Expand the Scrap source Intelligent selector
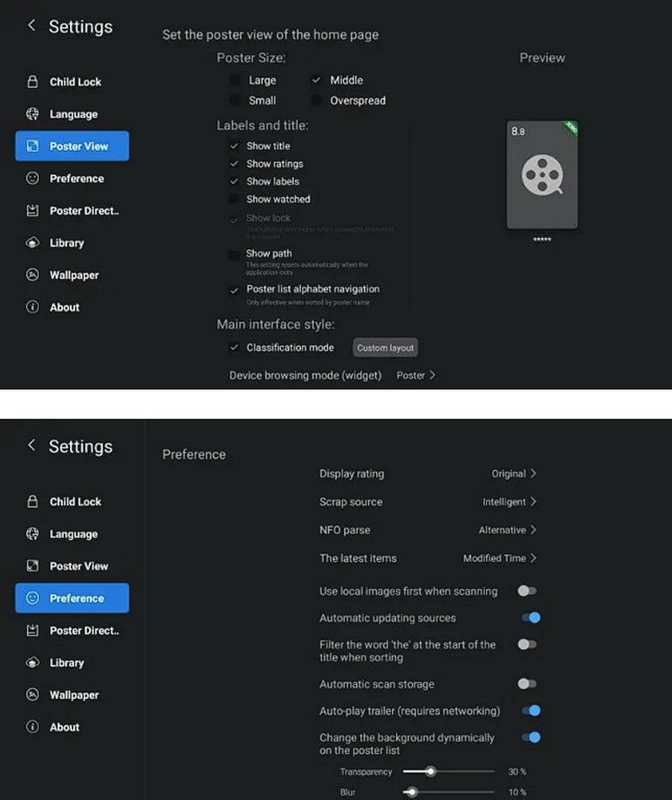672x800 pixels. pyautogui.click(x=510, y=502)
